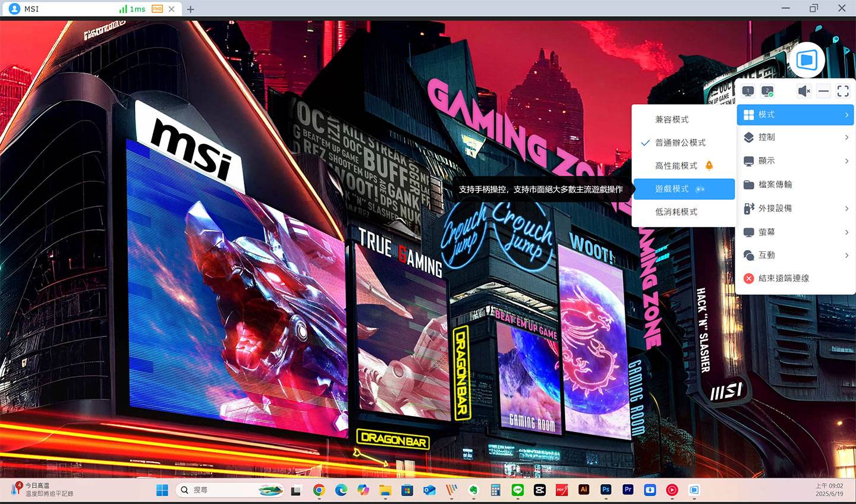
Task: Select the checked 普通辦公模式 option
Action: (684, 143)
